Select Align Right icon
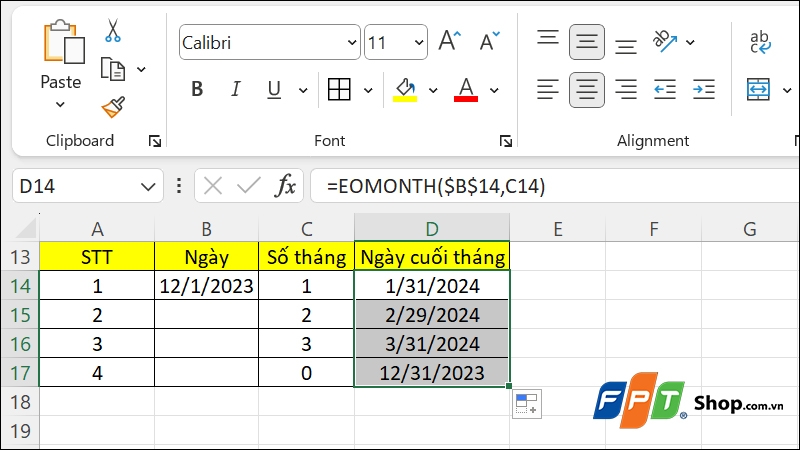Screen dimensions: 800x450 (x=626, y=90)
